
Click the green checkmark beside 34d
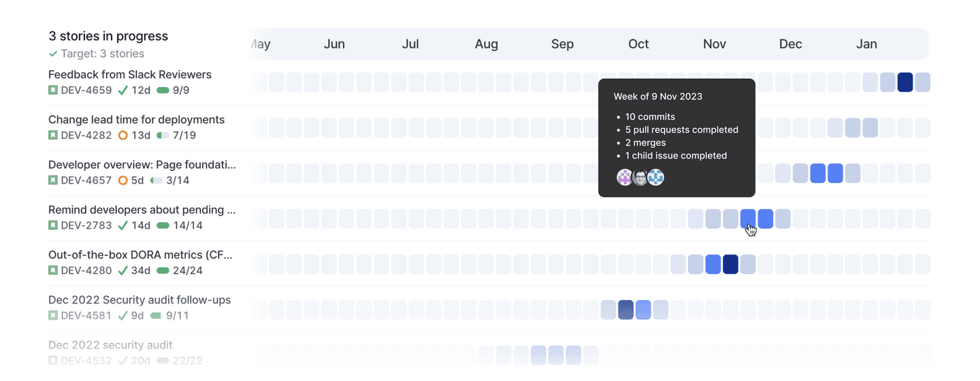tap(123, 271)
